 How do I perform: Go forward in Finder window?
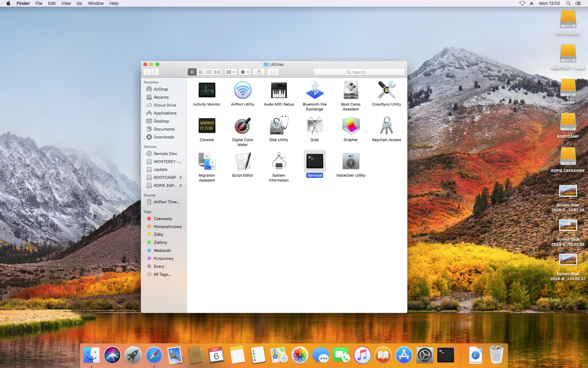tap(155, 72)
